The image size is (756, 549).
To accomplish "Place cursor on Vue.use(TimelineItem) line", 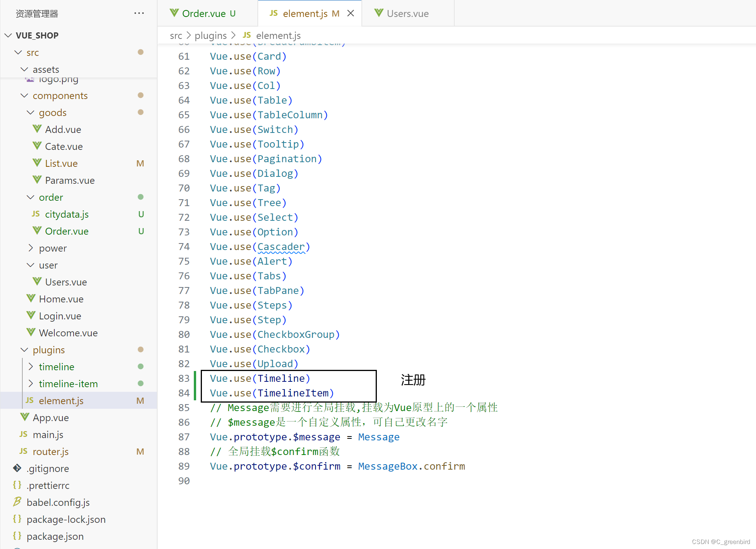I will [272, 393].
